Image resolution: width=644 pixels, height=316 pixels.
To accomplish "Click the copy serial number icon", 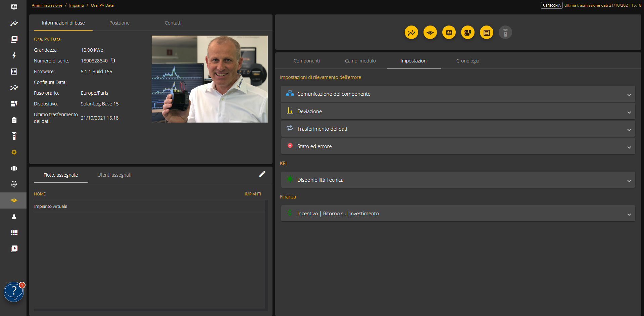I will 113,60.
